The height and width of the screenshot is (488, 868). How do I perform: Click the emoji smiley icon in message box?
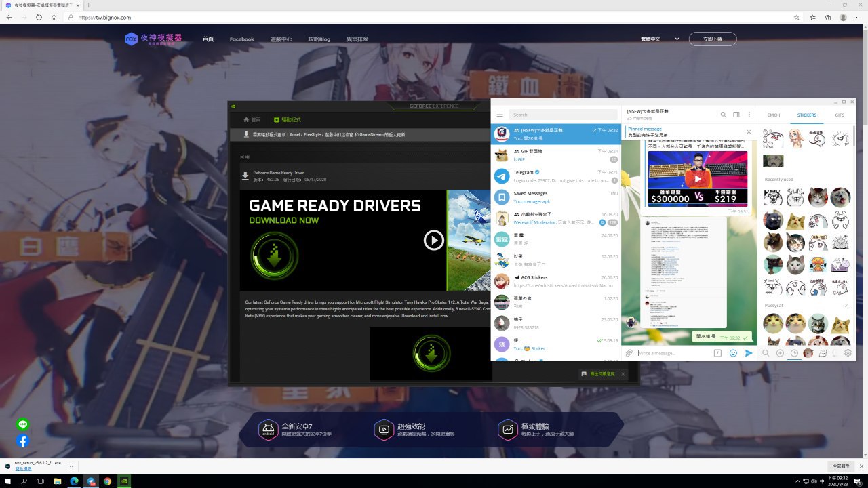click(733, 353)
